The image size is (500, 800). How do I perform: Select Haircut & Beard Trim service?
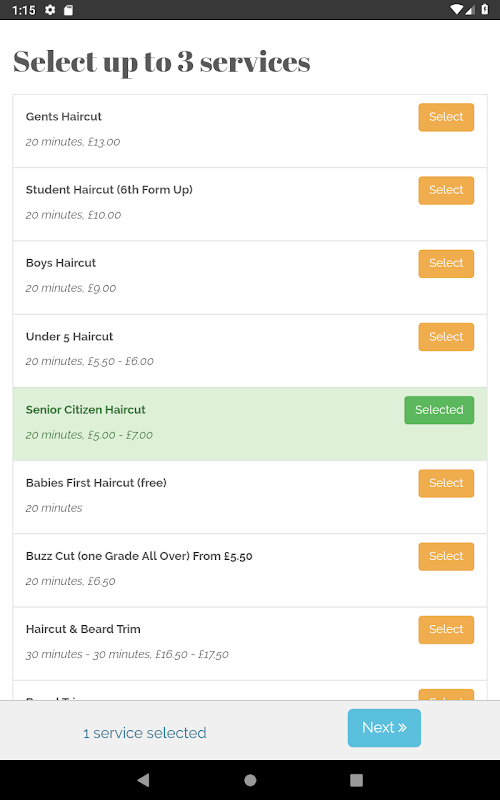pyautogui.click(x=446, y=630)
